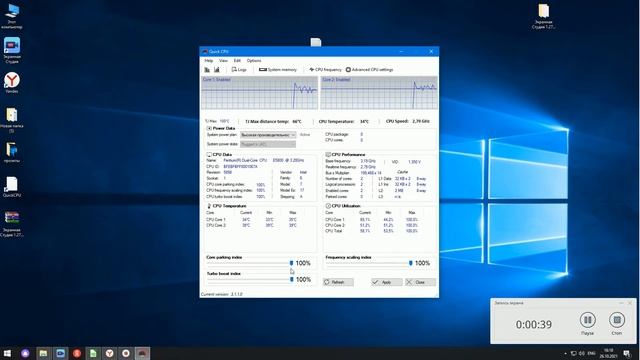The image size is (640, 360).
Task: Open the Help menu
Action: [x=209, y=60]
